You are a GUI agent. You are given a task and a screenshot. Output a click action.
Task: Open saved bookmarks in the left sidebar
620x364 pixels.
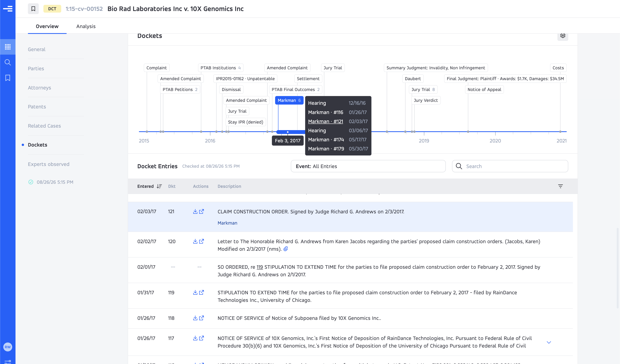click(x=8, y=78)
